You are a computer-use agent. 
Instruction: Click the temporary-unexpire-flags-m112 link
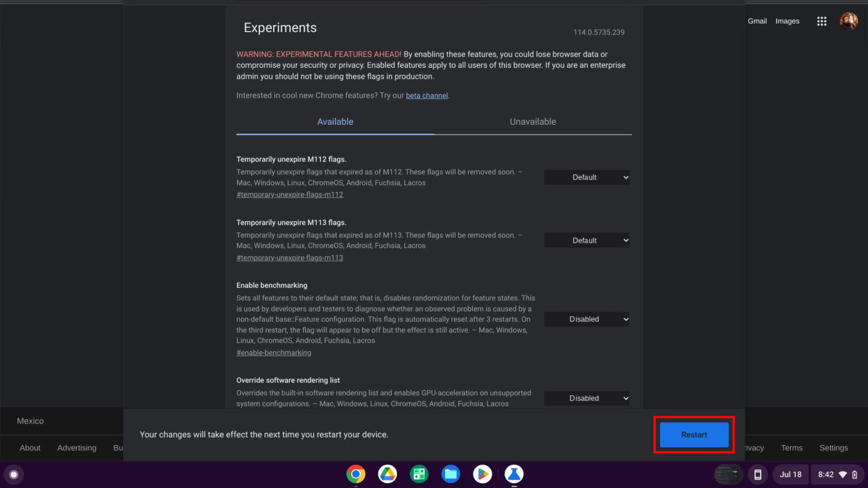289,194
